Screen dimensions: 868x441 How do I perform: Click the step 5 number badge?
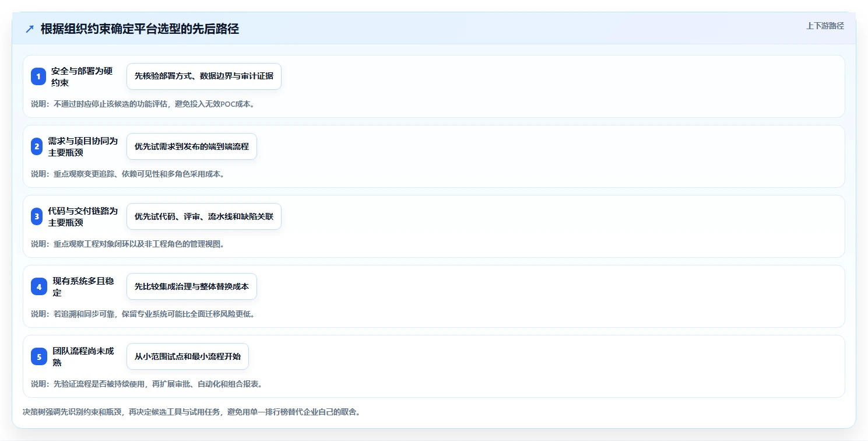pyautogui.click(x=39, y=356)
